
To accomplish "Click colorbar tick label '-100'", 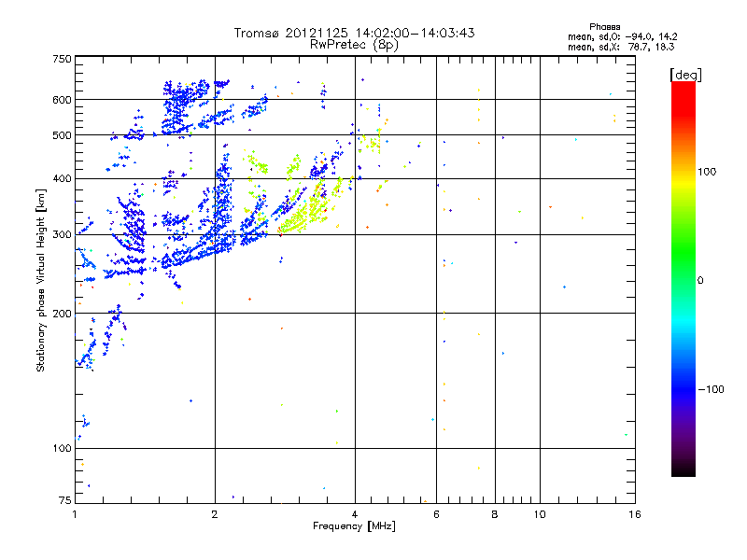I will pos(712,389).
